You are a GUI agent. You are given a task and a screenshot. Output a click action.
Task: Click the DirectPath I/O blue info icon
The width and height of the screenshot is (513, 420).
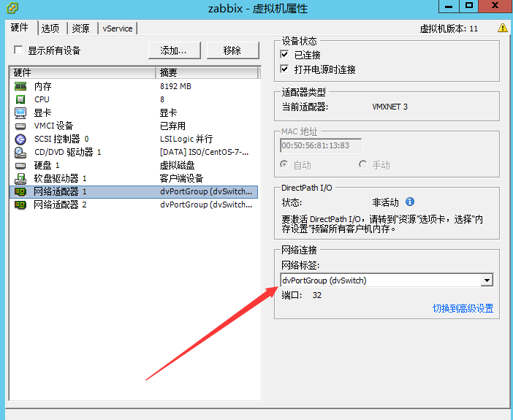[410, 202]
